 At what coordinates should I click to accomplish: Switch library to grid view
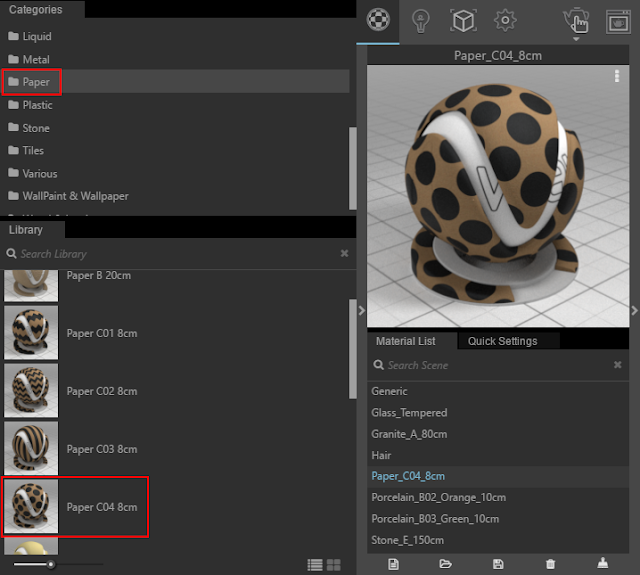[x=333, y=565]
